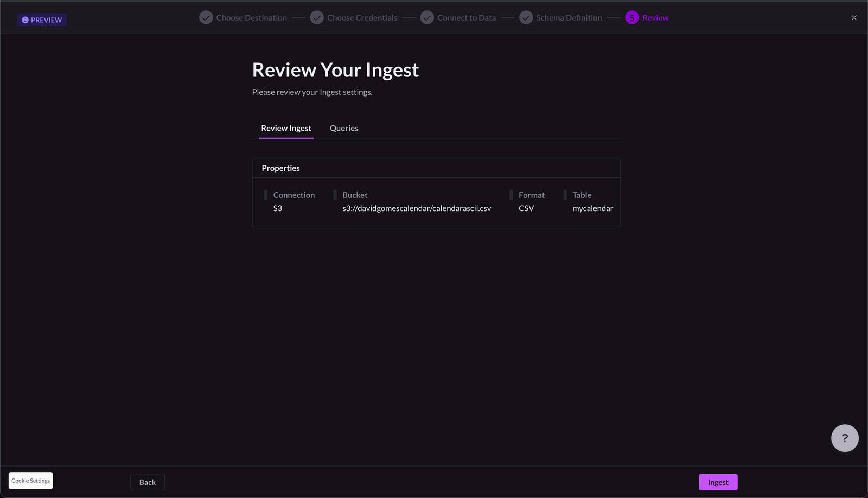The height and width of the screenshot is (498, 868).
Task: Click the Choose Destination completed step icon
Action: coord(206,17)
